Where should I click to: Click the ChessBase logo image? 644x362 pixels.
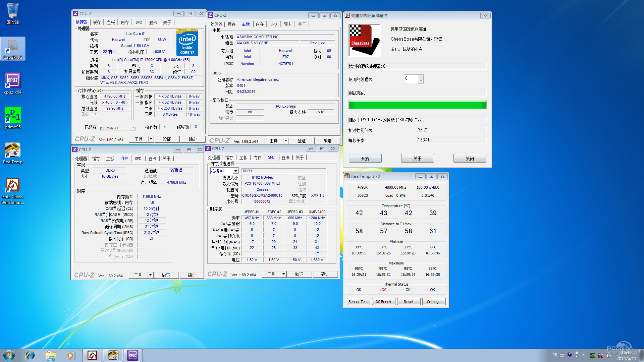coord(365,40)
